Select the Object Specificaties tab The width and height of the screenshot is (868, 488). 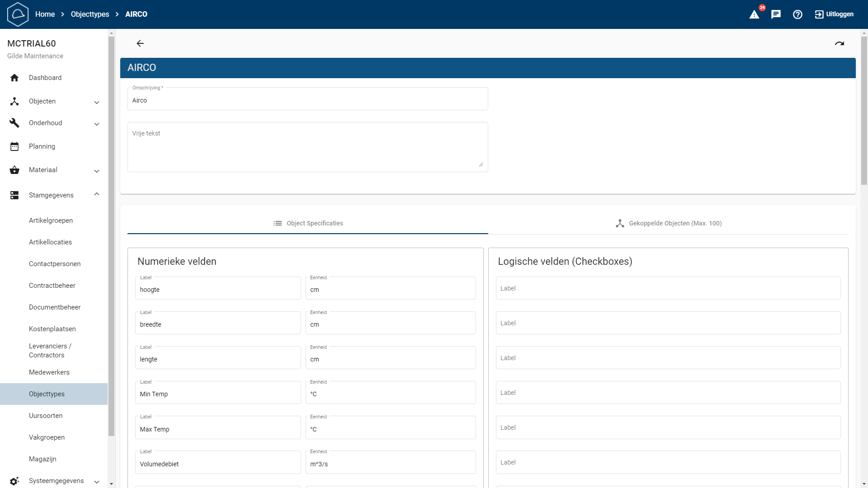[x=308, y=223]
